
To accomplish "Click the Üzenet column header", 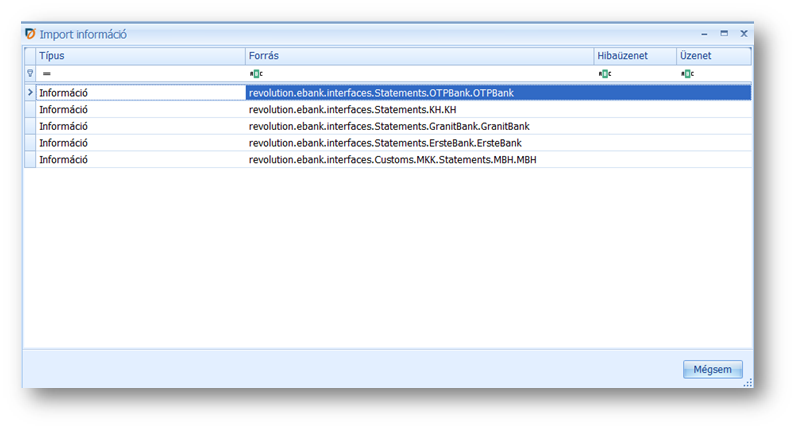I will 713,57.
